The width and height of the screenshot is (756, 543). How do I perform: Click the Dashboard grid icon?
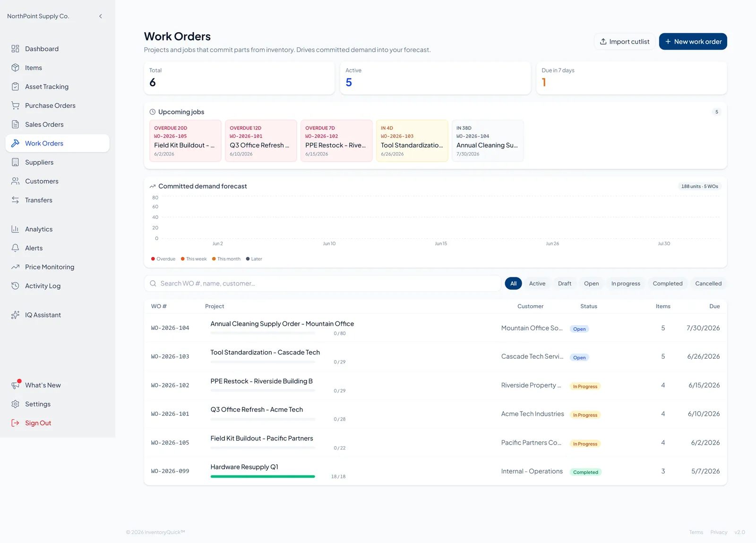(x=15, y=49)
